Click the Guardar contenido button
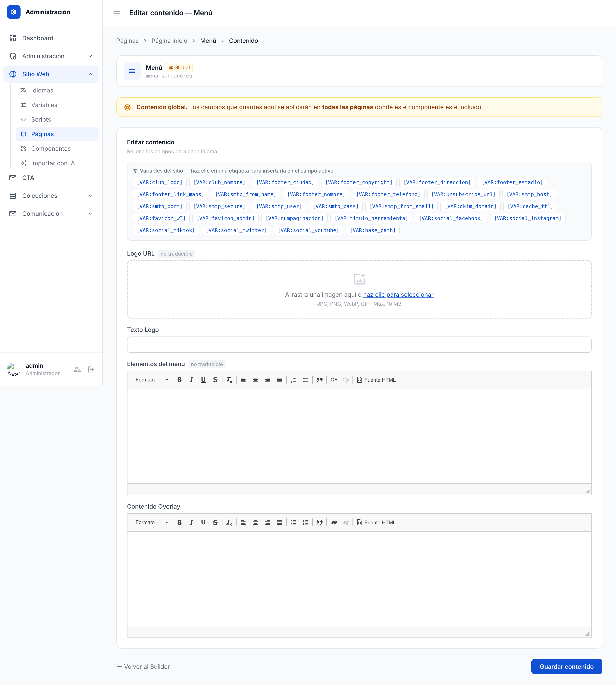Image resolution: width=616 pixels, height=685 pixels. coord(567,666)
